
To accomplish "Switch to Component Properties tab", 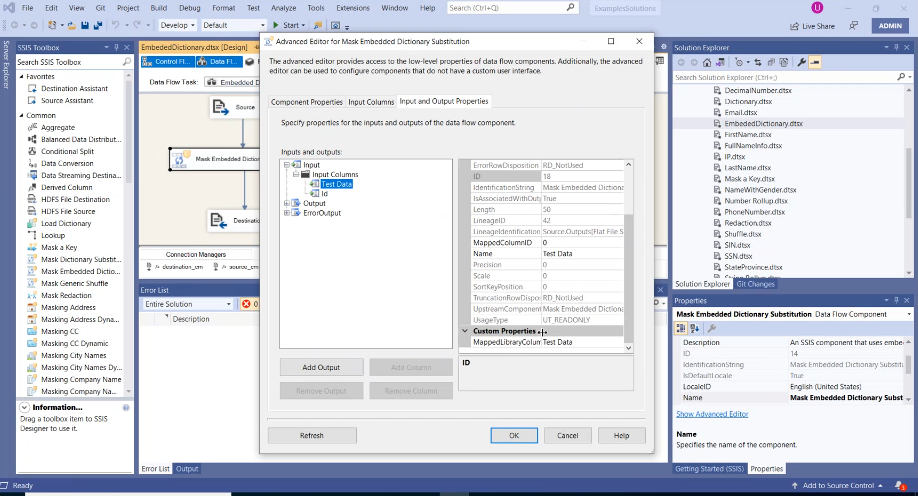I will (307, 102).
